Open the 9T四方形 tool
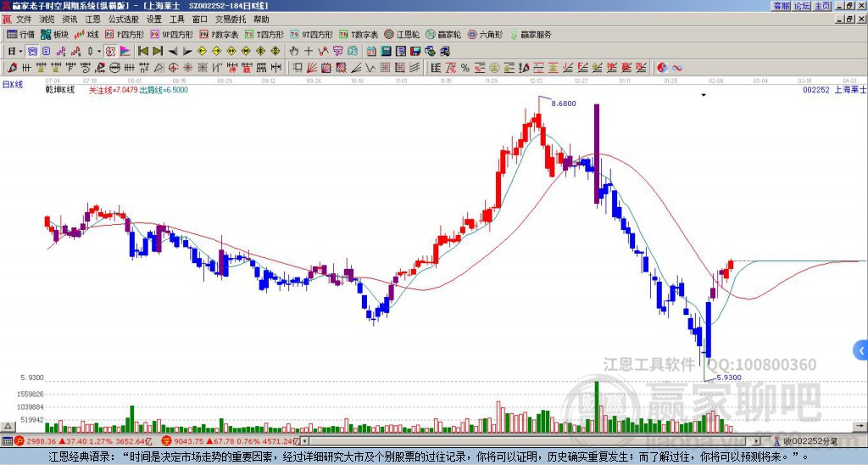The width and height of the screenshot is (868, 465). tap(311, 35)
